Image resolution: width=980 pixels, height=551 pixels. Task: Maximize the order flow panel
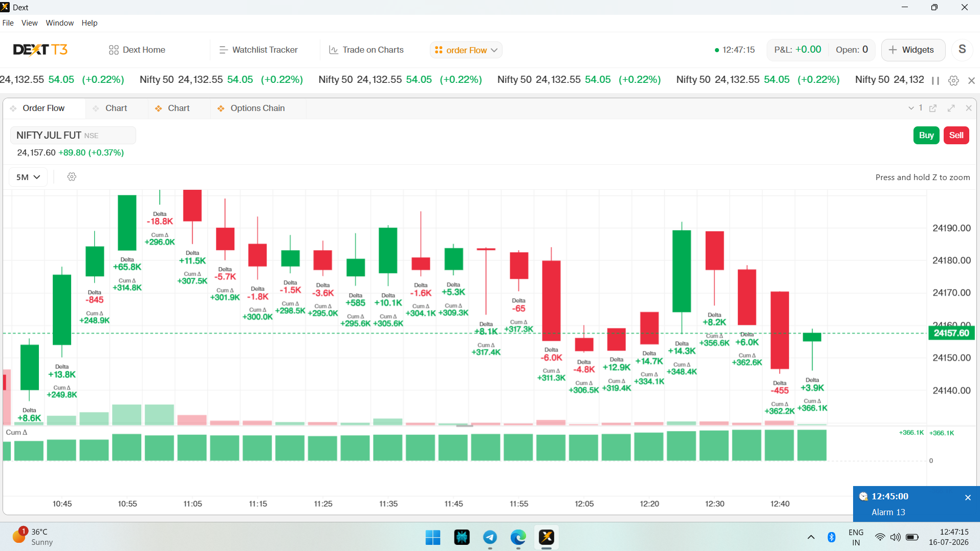(951, 108)
